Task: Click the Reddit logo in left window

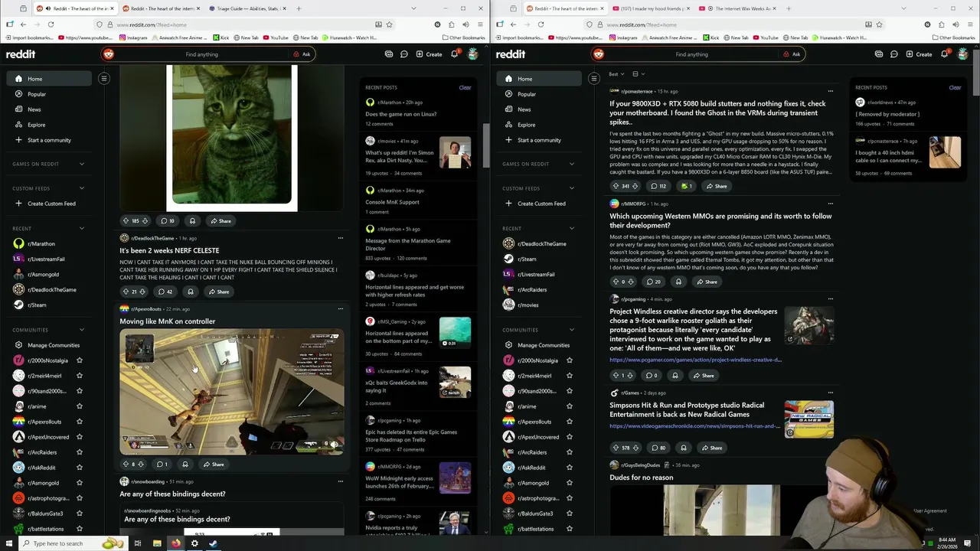Action: coord(21,54)
